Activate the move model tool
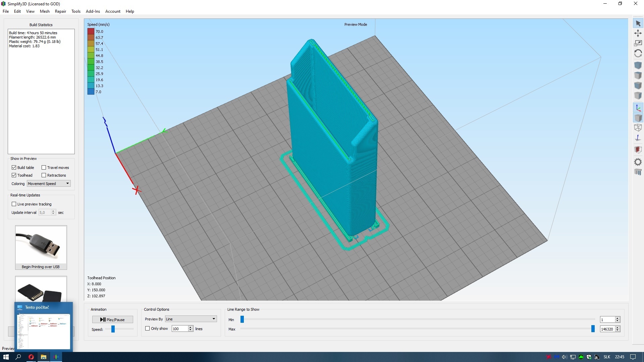 pos(638,33)
